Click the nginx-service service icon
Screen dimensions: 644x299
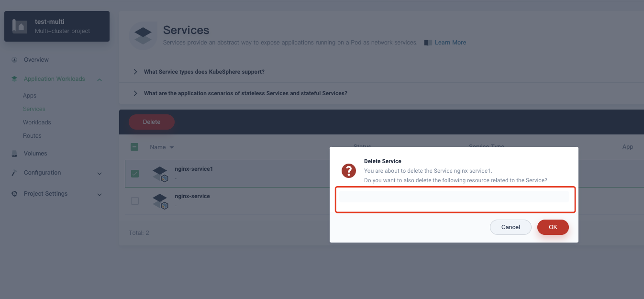(x=160, y=200)
